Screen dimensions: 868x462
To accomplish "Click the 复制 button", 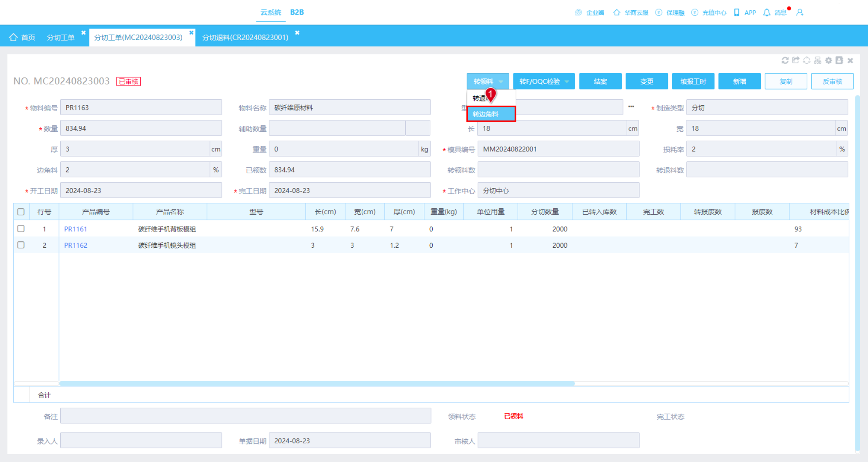I will click(786, 81).
